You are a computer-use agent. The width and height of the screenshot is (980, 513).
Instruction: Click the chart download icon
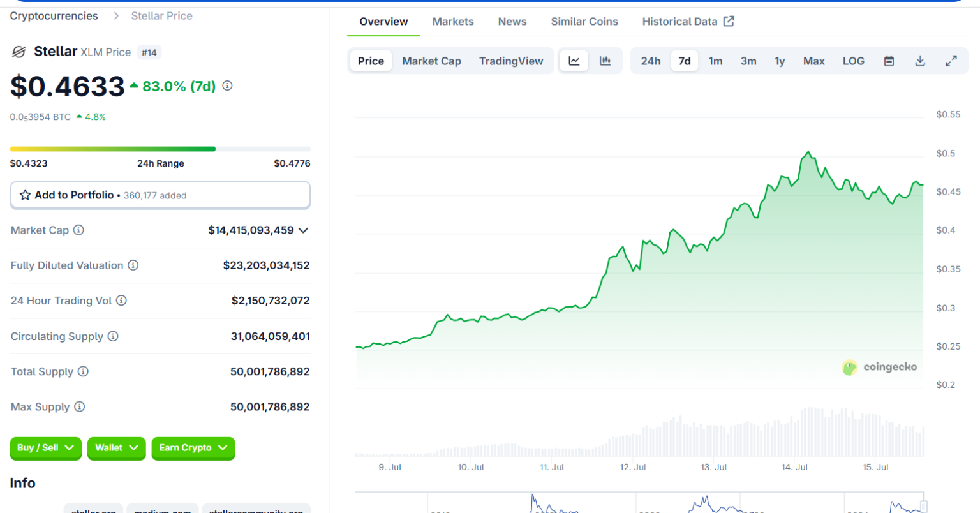[920, 60]
